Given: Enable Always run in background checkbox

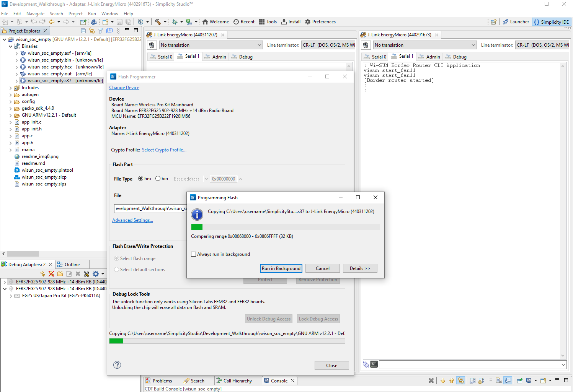Looking at the screenshot, I should click(194, 254).
